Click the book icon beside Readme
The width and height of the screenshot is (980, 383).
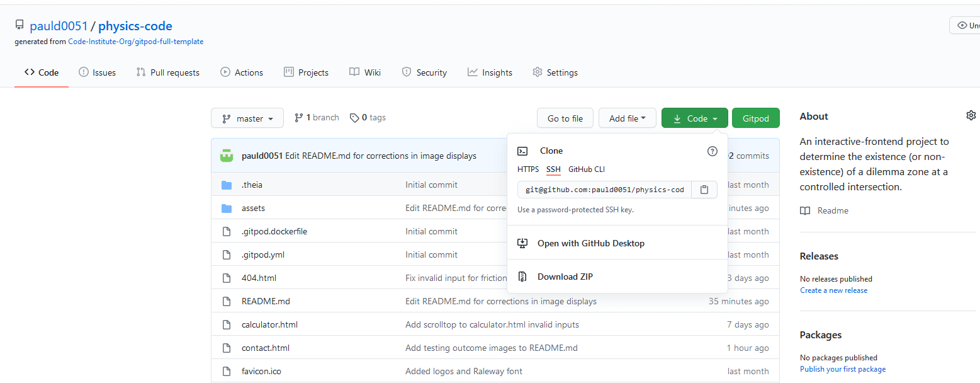coord(805,210)
